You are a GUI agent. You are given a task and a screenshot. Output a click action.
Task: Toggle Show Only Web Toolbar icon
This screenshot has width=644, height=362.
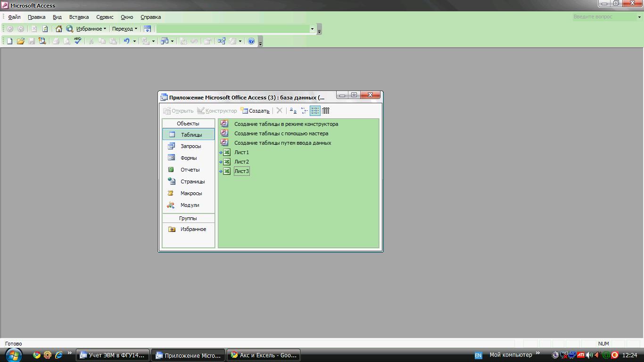click(147, 29)
